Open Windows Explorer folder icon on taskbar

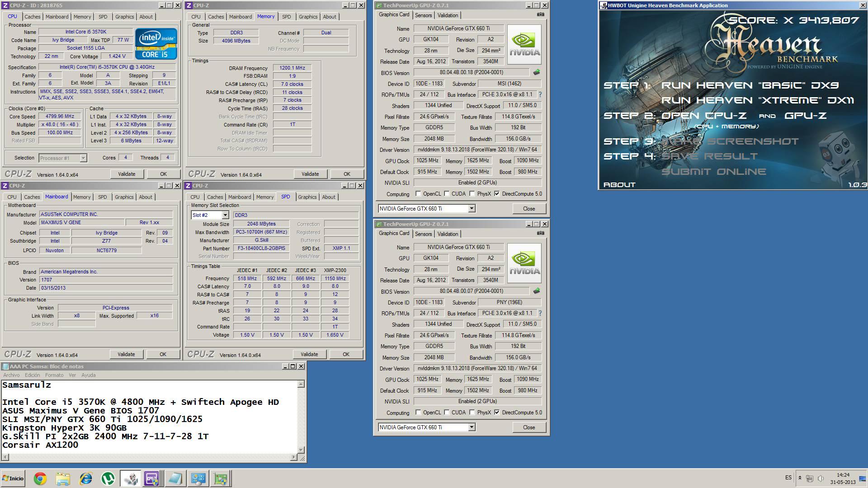[63, 479]
